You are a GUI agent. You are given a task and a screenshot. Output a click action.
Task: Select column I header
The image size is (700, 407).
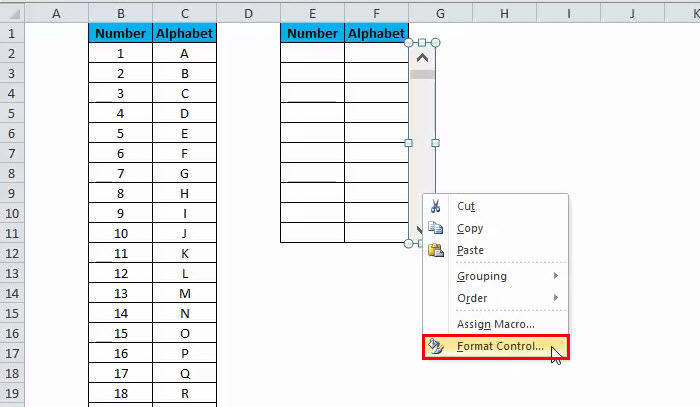pos(568,13)
